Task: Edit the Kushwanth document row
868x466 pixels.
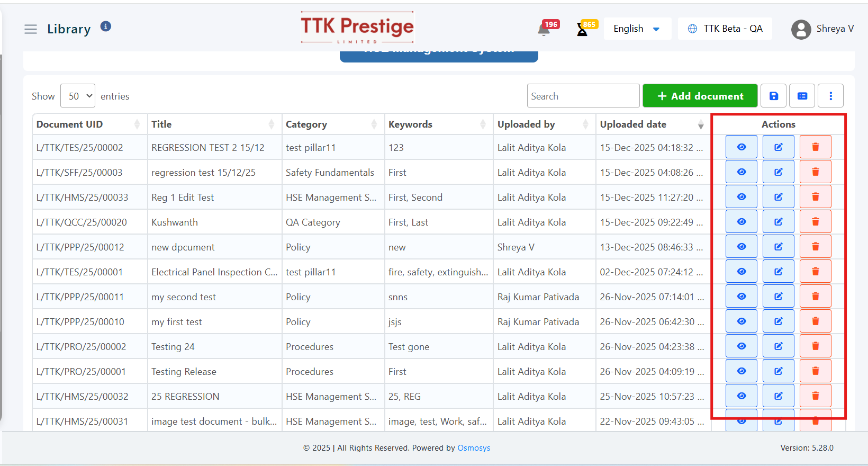Action: [778, 222]
